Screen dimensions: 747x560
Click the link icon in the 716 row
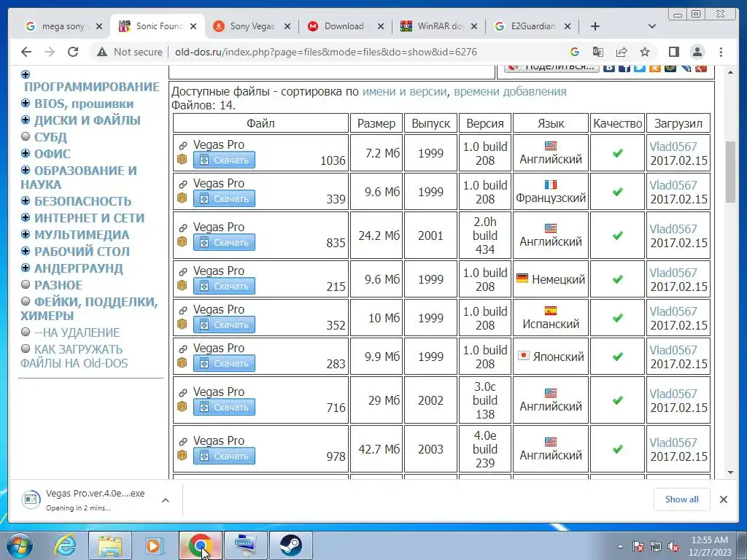[x=182, y=392]
